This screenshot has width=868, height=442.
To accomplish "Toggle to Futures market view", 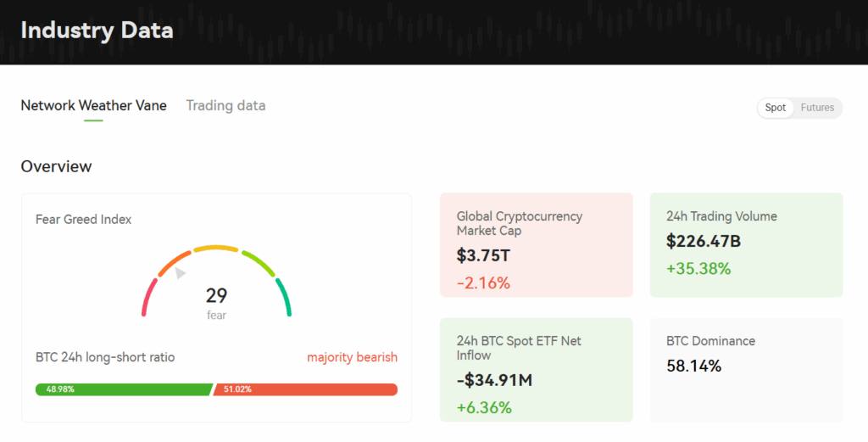I will pyautogui.click(x=817, y=108).
